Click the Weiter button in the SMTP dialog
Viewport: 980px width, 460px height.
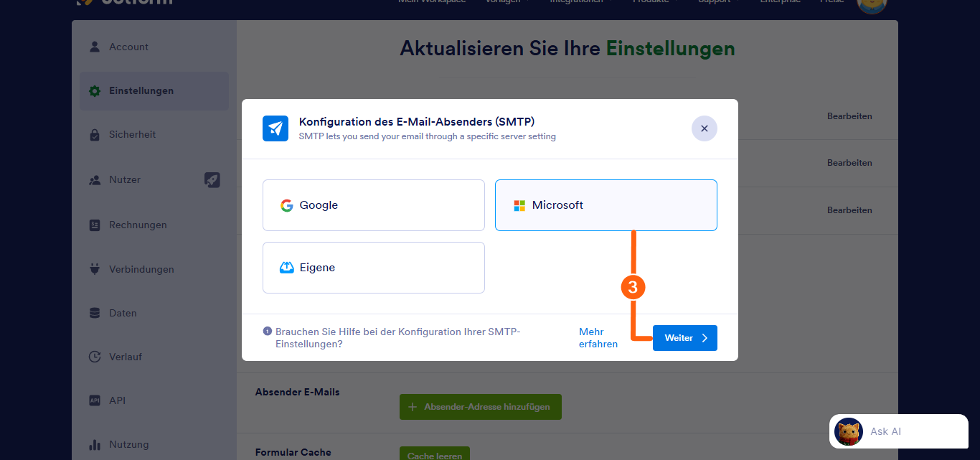point(684,337)
